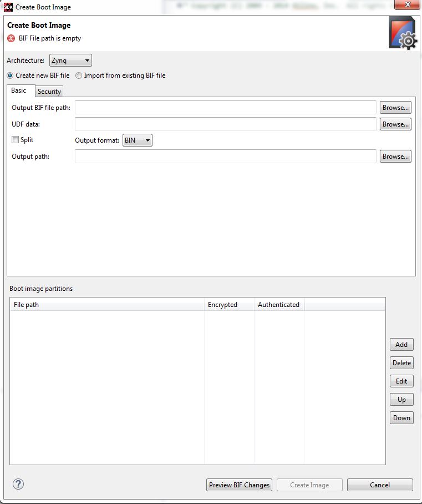Close the Create Boot Image window
422x504 pixels.
[408, 4]
